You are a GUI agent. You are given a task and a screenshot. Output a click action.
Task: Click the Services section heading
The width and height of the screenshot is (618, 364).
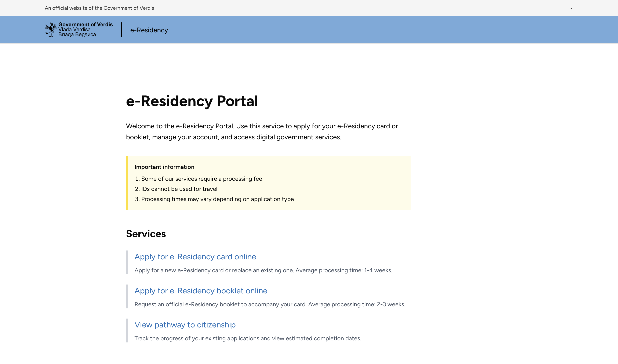[146, 234]
